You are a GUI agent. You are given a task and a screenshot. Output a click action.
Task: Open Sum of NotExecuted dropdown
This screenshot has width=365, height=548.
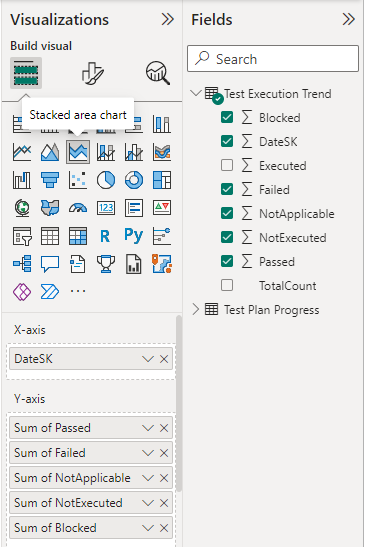click(148, 503)
